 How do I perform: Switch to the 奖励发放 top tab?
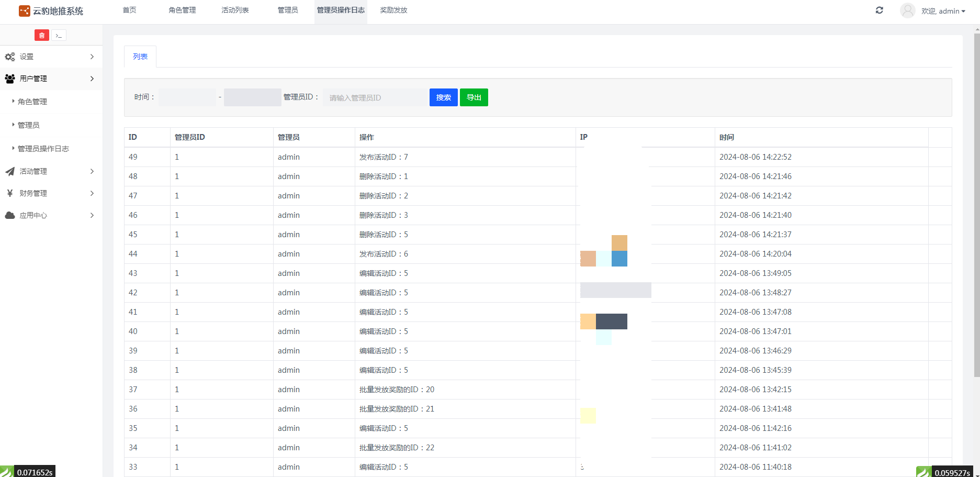[393, 10]
